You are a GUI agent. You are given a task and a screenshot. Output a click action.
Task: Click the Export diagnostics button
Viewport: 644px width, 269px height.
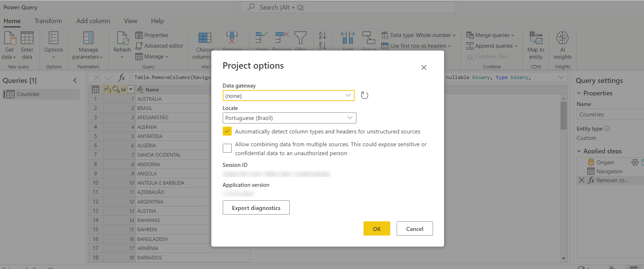pyautogui.click(x=256, y=208)
